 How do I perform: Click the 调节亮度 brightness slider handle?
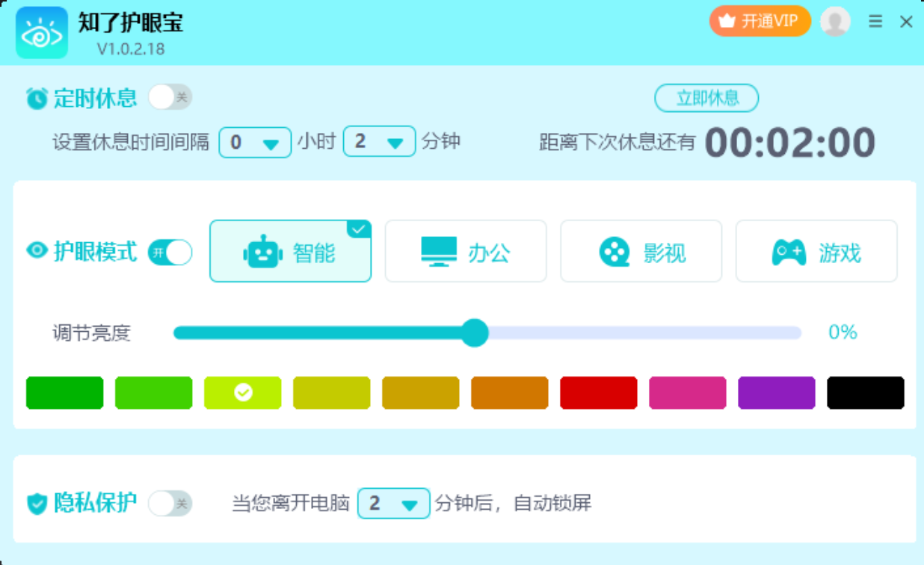[x=473, y=333]
